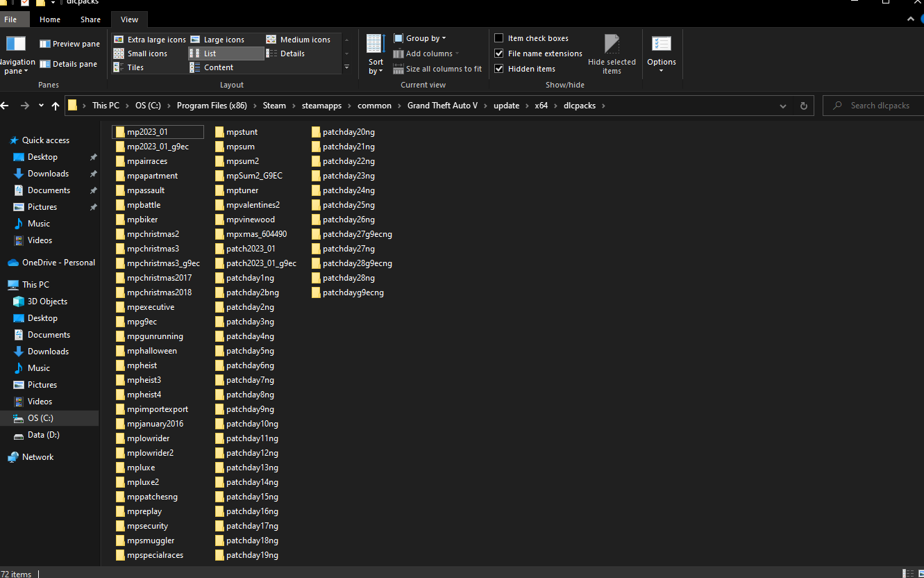Image resolution: width=924 pixels, height=578 pixels.
Task: Open the File menu tab
Action: (10, 19)
